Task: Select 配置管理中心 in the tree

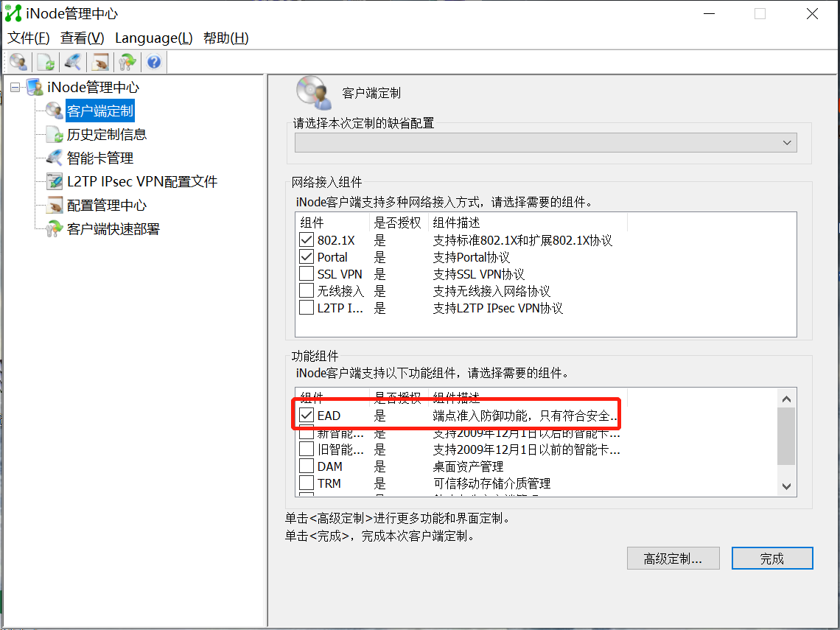Action: [107, 205]
